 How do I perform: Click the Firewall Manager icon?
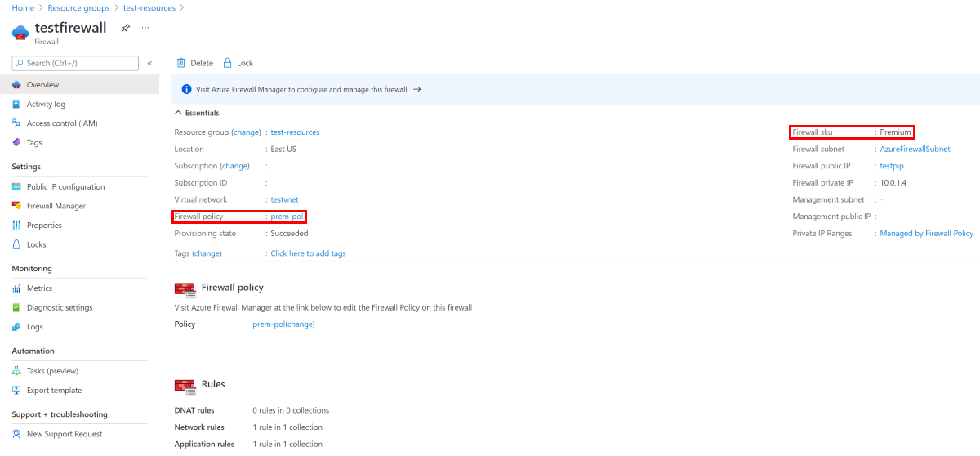click(x=16, y=206)
